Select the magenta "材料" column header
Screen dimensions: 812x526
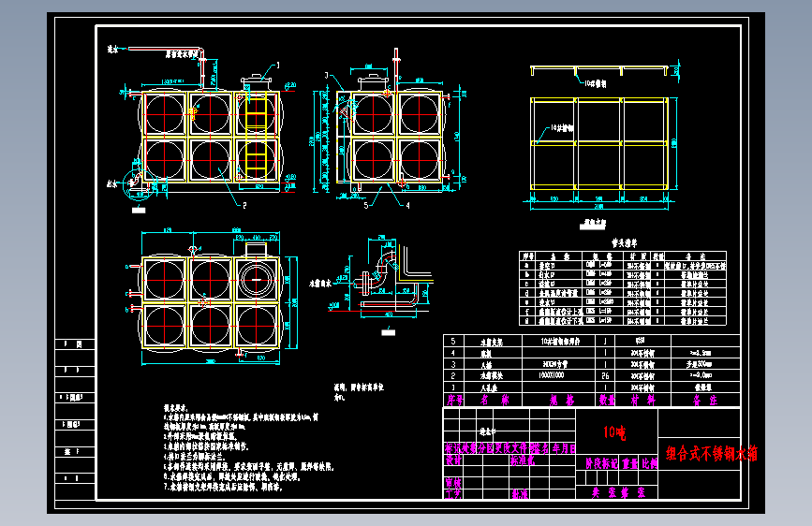(x=642, y=401)
